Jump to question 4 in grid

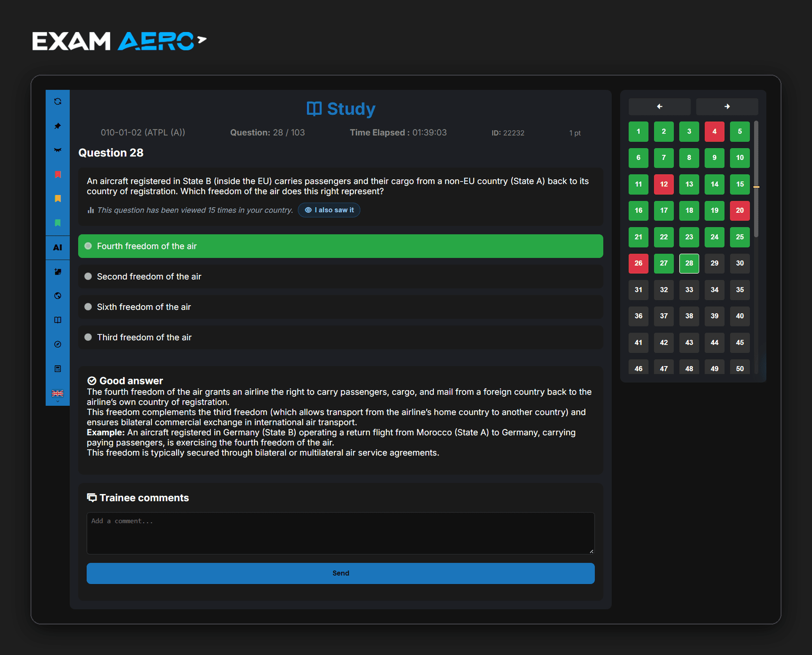click(715, 132)
